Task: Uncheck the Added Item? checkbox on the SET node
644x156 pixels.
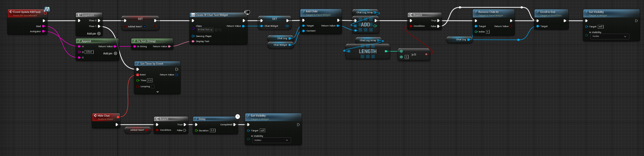Action: tap(145, 26)
